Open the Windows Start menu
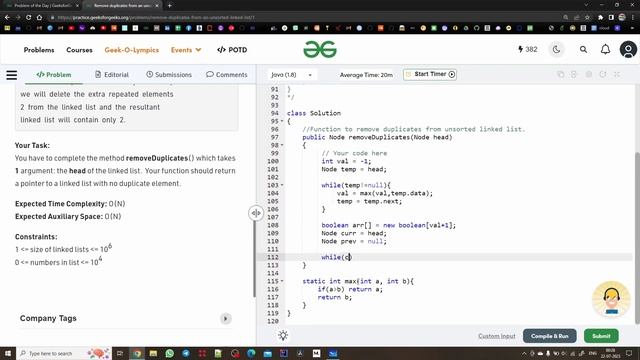The width and height of the screenshot is (640, 360). (x=8, y=353)
